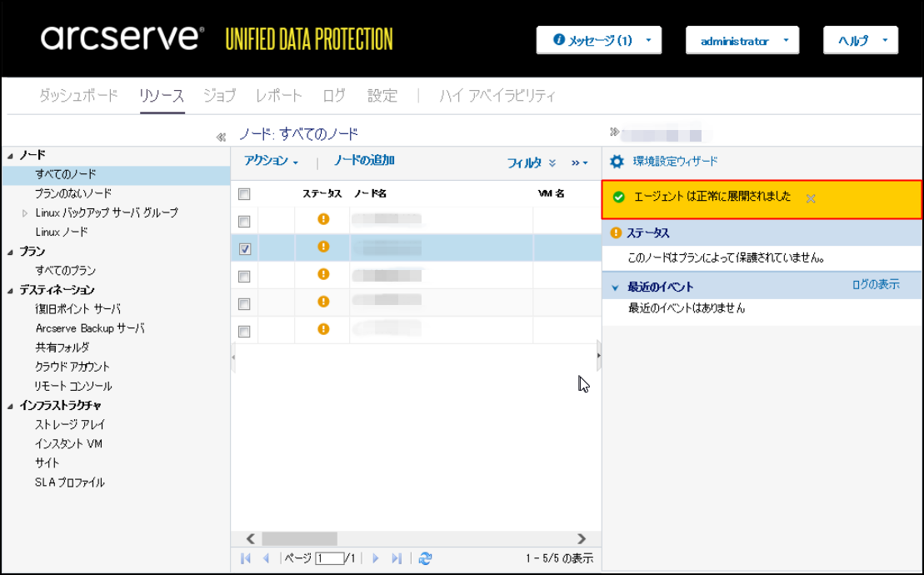This screenshot has height=575, width=924.
Task: Click the ノードの追加 link
Action: 364,160
